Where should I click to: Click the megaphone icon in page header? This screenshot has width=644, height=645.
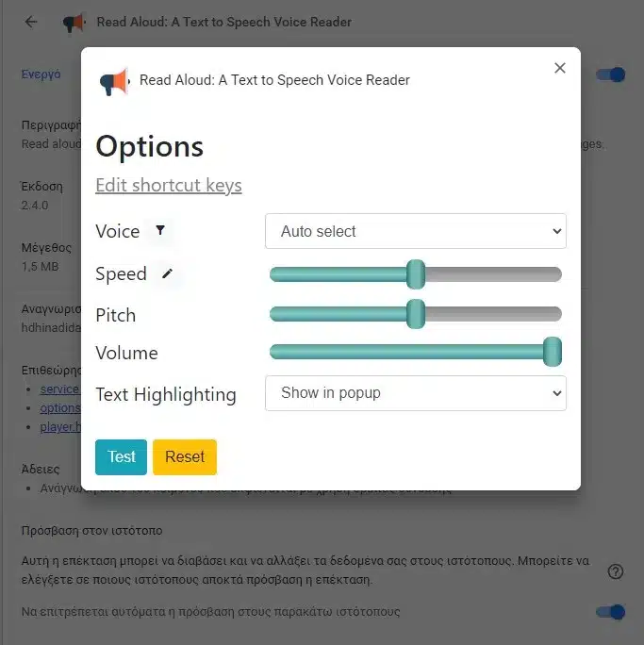[x=74, y=23]
